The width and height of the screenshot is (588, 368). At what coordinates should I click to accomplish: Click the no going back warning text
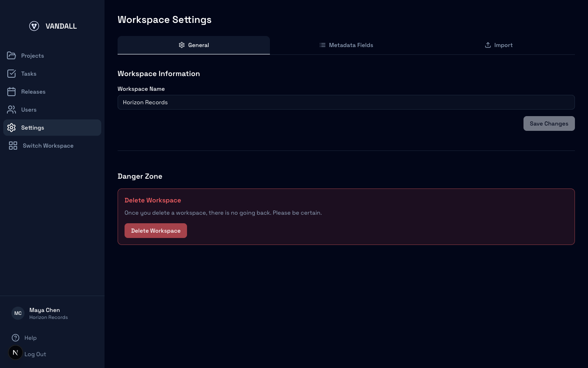coord(223,213)
